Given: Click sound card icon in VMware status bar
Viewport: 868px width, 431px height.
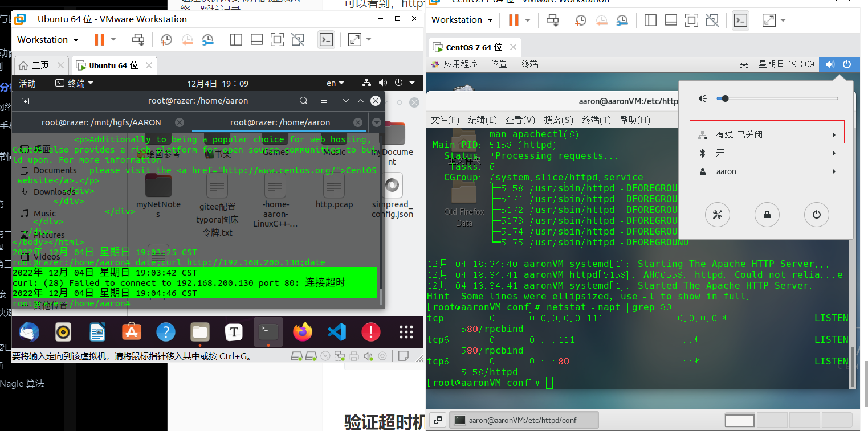Looking at the screenshot, I should click(368, 356).
